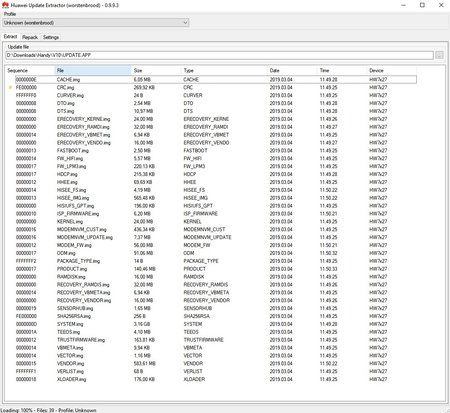Select the ERECOVERY_VBMET.img row
This screenshot has height=413, width=450.
(216, 135)
